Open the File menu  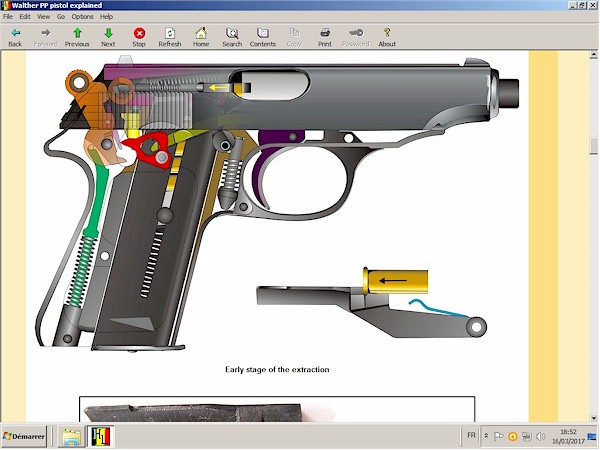[x=8, y=16]
